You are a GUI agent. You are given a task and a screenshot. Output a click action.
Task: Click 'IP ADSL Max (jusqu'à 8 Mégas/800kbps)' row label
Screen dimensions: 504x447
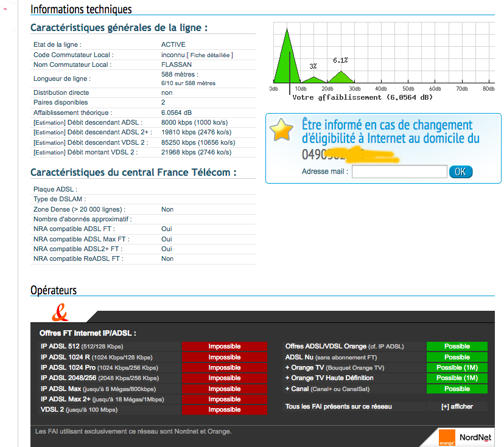[x=98, y=389]
